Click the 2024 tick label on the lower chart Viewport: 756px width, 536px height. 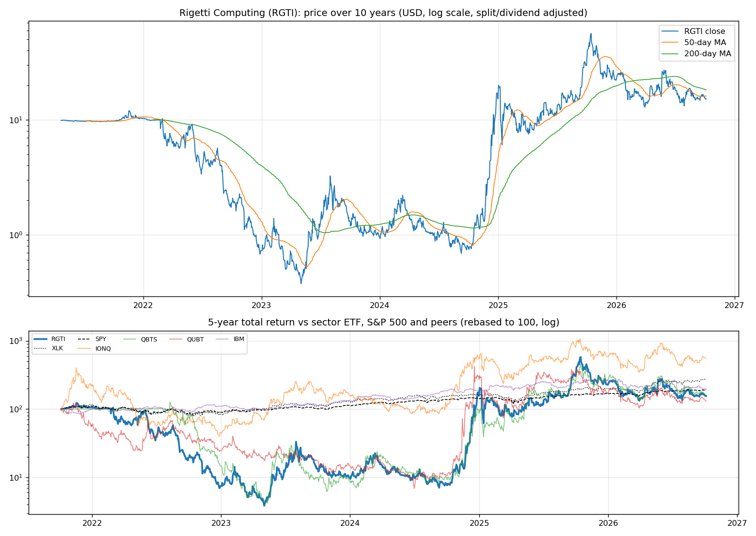(350, 523)
